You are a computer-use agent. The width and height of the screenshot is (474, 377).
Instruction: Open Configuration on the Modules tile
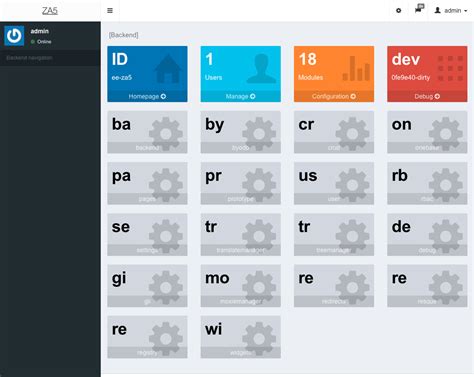(334, 96)
